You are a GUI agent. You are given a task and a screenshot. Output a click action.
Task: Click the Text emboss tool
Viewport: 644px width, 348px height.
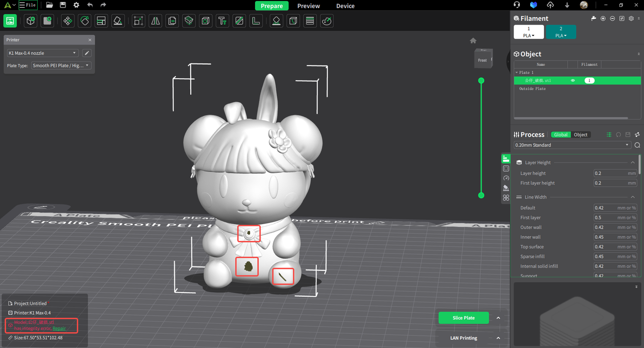coord(222,21)
